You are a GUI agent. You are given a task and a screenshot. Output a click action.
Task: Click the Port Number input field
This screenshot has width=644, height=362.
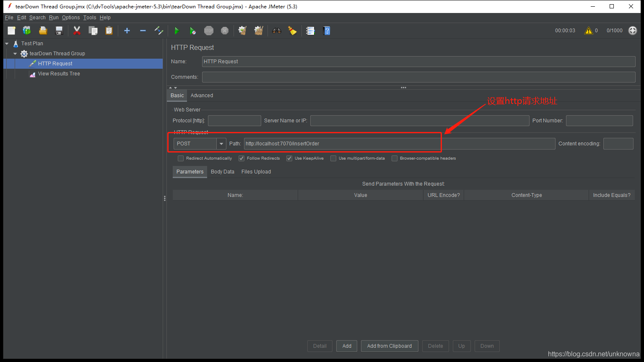point(600,121)
